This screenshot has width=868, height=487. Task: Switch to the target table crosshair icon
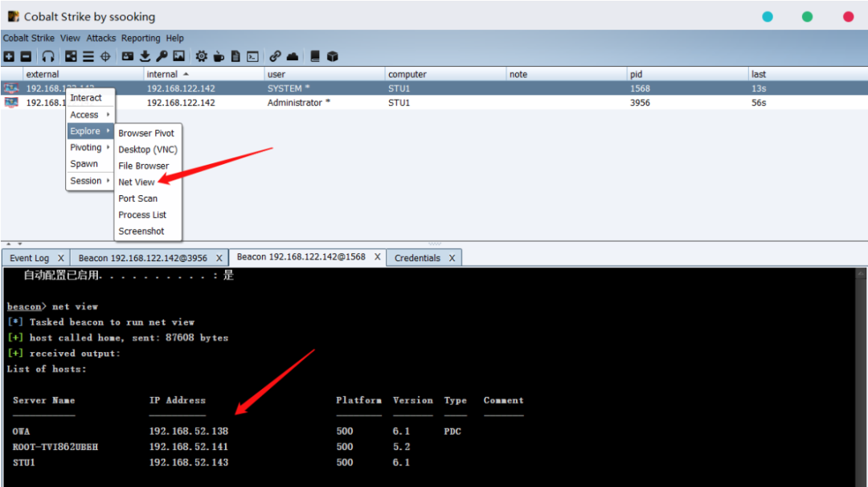(x=105, y=56)
